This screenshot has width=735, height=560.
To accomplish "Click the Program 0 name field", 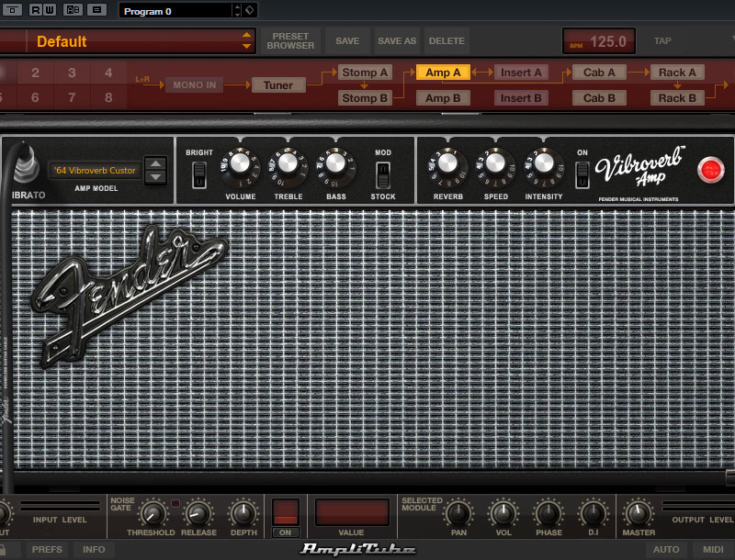I will tap(175, 11).
